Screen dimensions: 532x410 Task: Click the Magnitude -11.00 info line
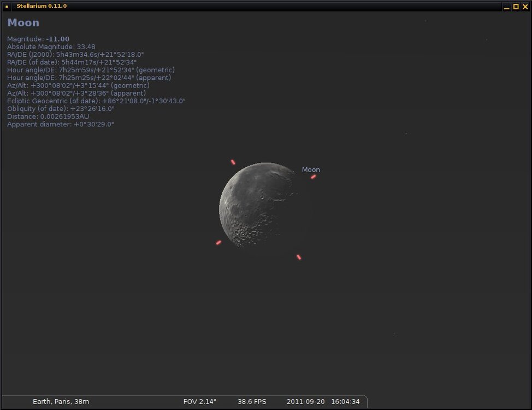click(38, 39)
